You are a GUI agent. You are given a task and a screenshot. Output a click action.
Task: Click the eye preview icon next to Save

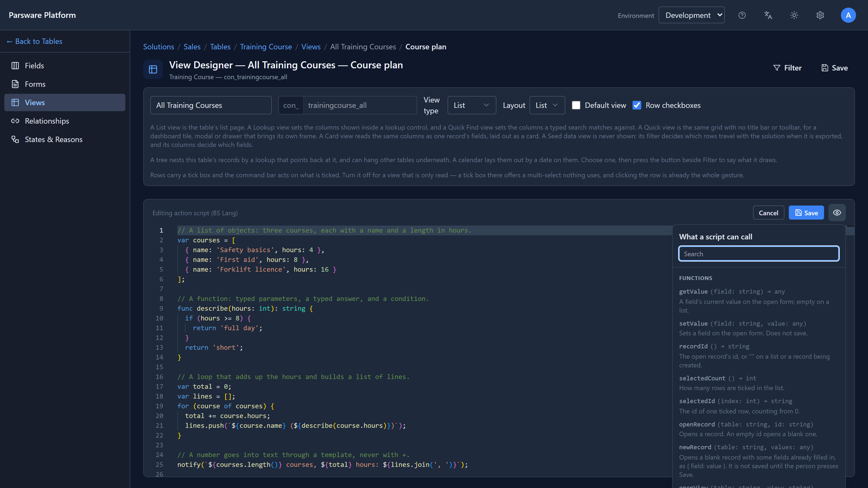coord(837,213)
